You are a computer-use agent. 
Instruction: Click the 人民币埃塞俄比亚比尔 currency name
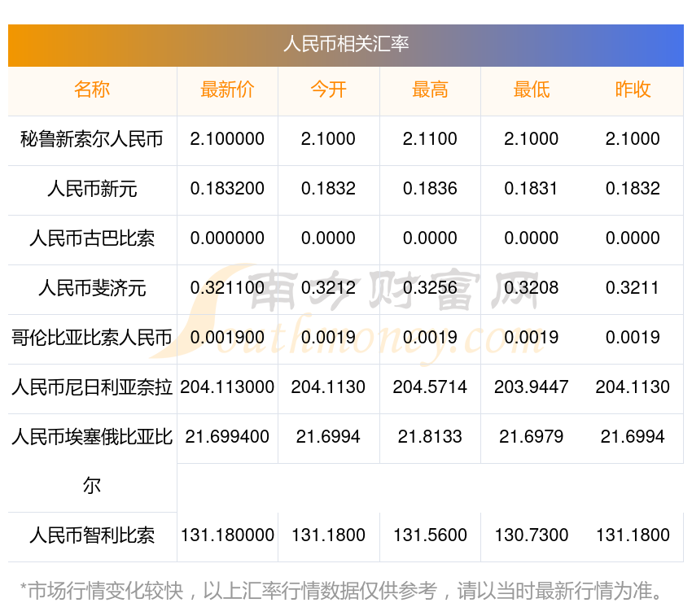click(x=92, y=437)
